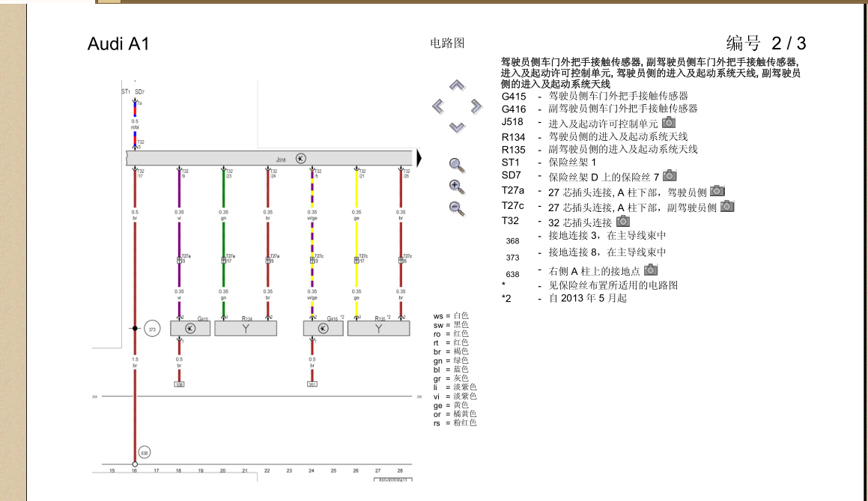
Task: Follow the 108 reference box
Action: (179, 384)
